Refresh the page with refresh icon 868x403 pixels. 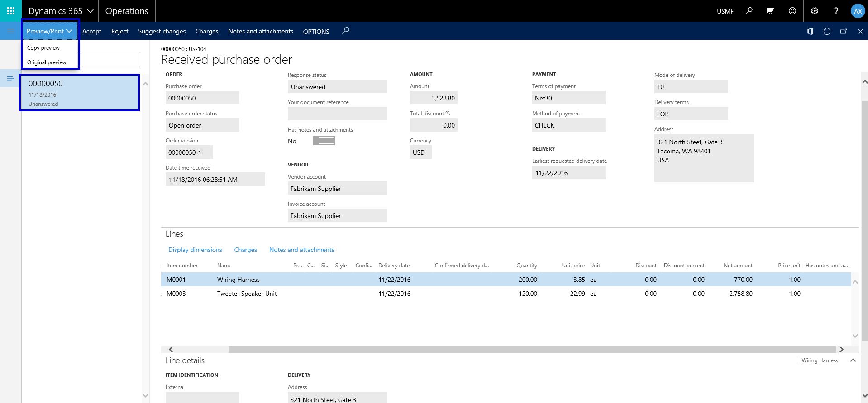(827, 31)
